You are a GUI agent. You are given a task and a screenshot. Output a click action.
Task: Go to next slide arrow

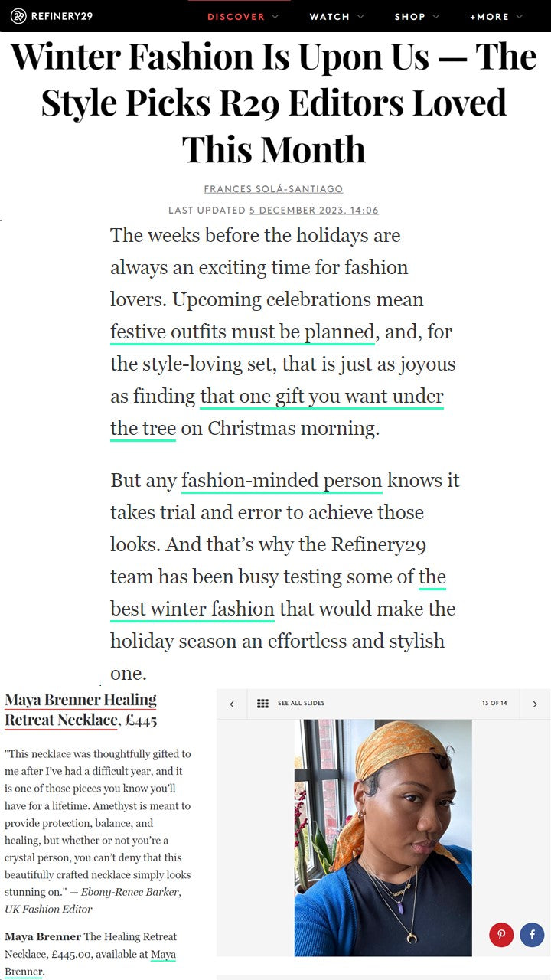pyautogui.click(x=534, y=704)
